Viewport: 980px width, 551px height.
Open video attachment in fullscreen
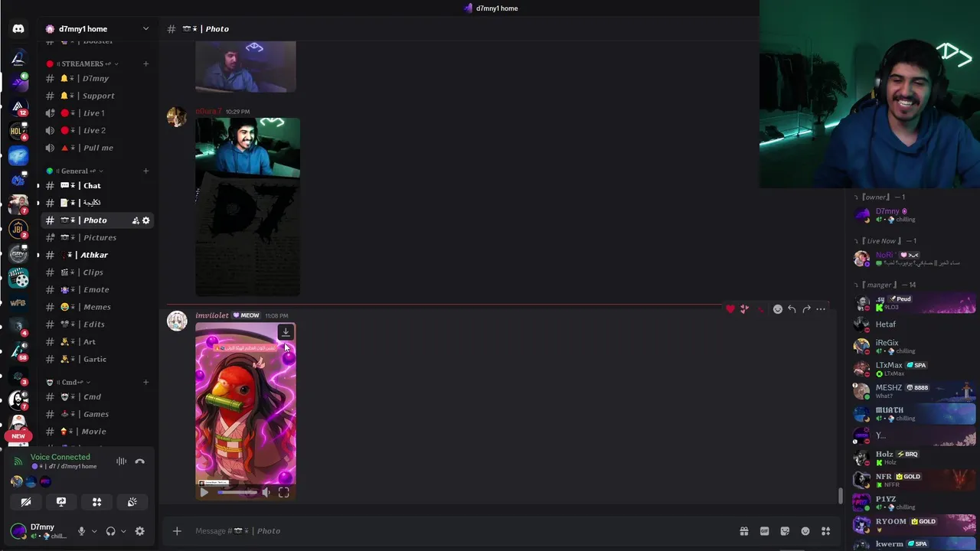pyautogui.click(x=283, y=493)
